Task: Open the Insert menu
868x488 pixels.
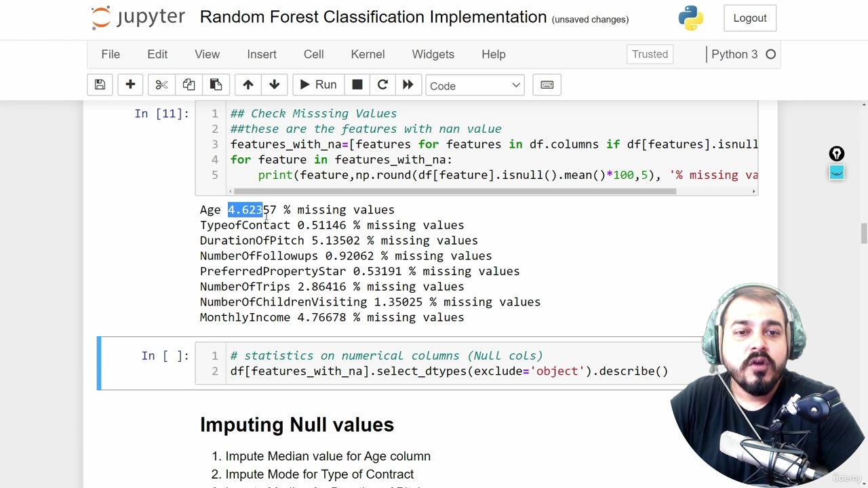Action: point(262,54)
